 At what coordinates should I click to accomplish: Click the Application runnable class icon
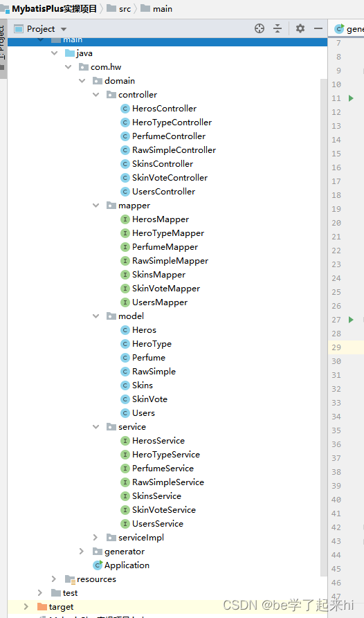pos(98,565)
